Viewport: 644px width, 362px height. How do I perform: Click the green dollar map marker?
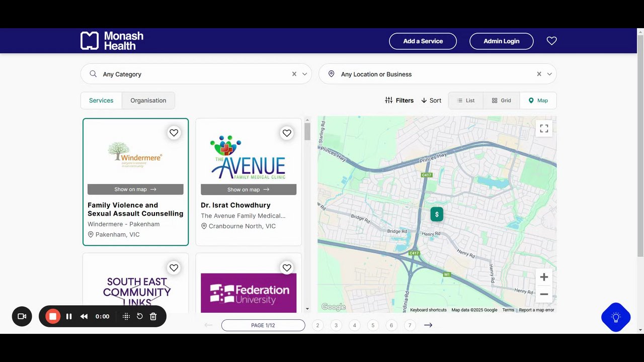point(437,214)
